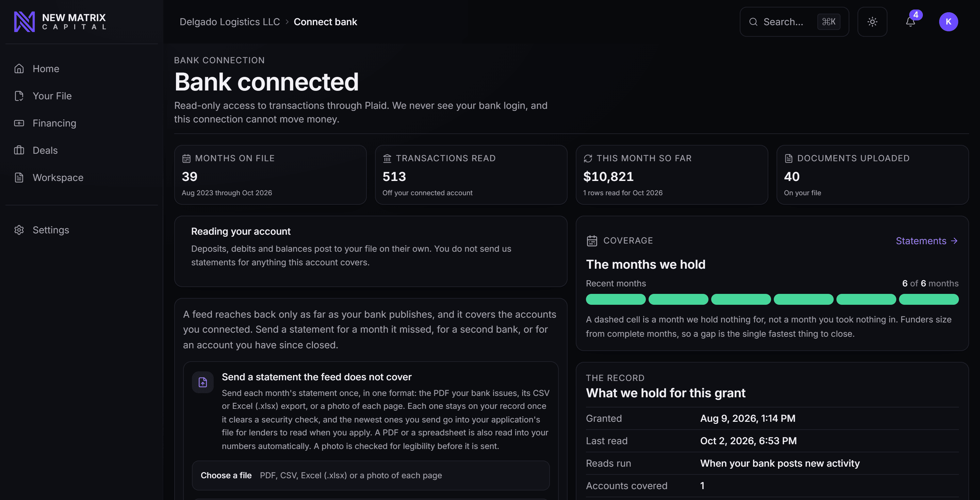
Task: Click the Bank connected heading
Action: click(x=266, y=82)
